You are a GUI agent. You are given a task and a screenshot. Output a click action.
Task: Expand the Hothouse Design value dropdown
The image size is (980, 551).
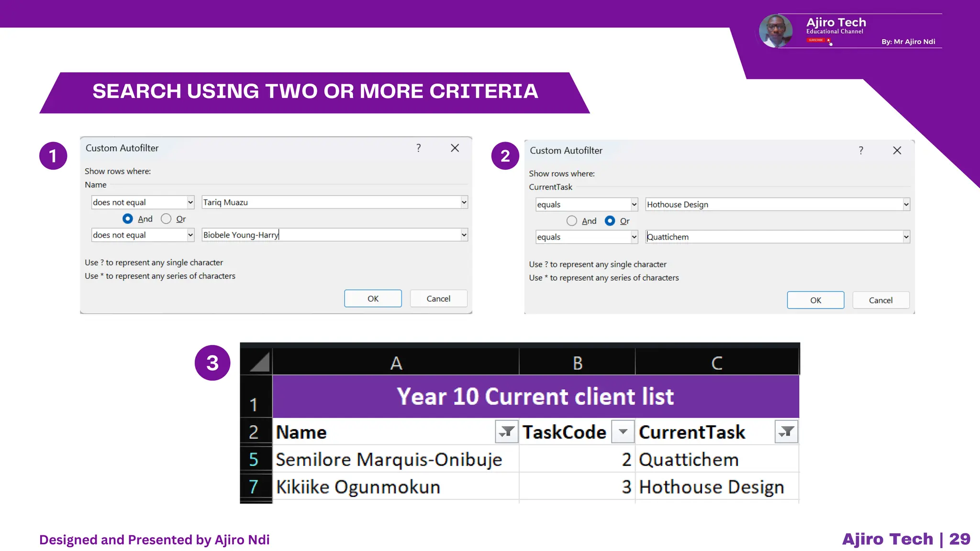[906, 205]
